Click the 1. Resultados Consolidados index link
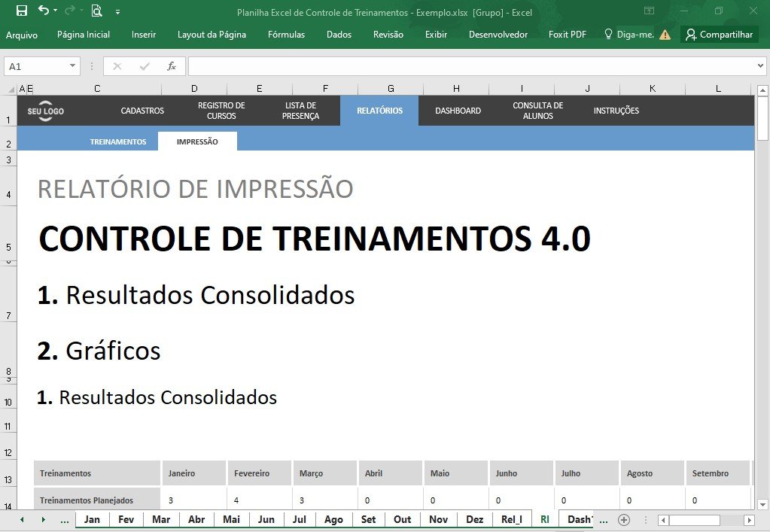The height and width of the screenshot is (532, 770). (196, 295)
